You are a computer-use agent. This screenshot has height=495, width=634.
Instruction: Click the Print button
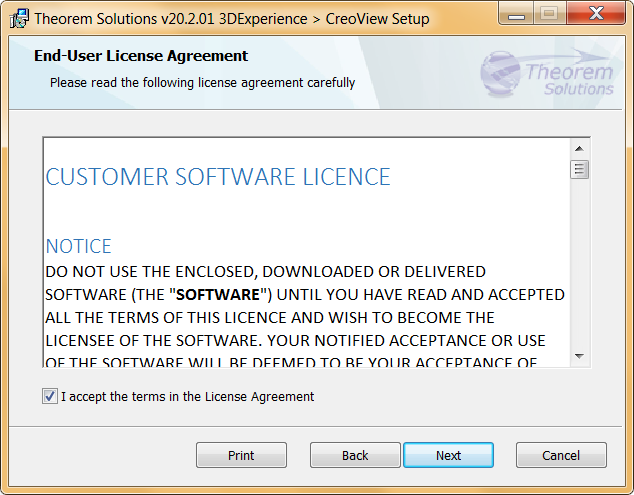(241, 455)
